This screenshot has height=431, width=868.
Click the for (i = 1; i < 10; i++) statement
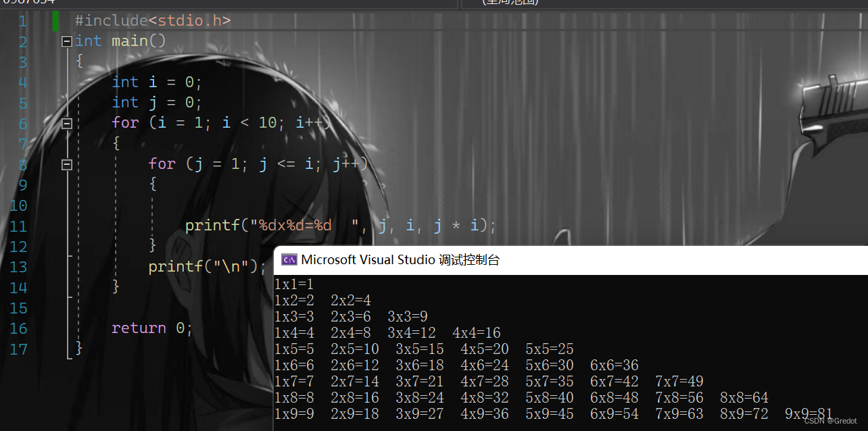(222, 123)
